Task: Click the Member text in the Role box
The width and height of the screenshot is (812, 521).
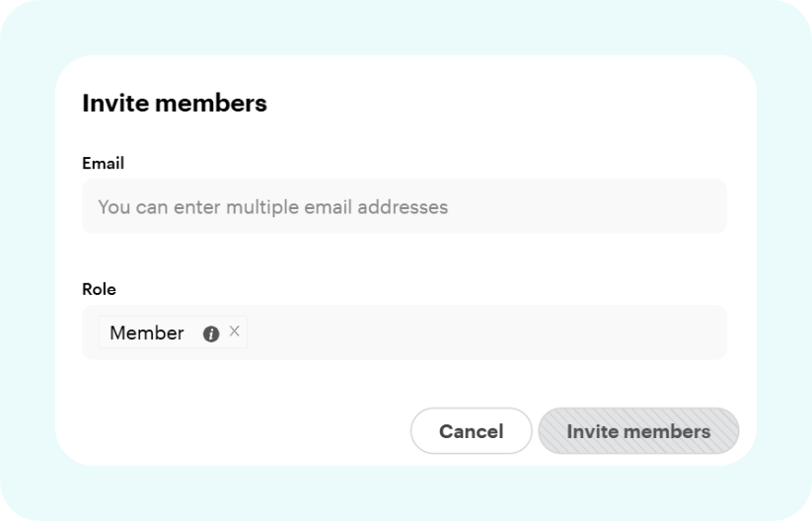Action: coord(147,334)
